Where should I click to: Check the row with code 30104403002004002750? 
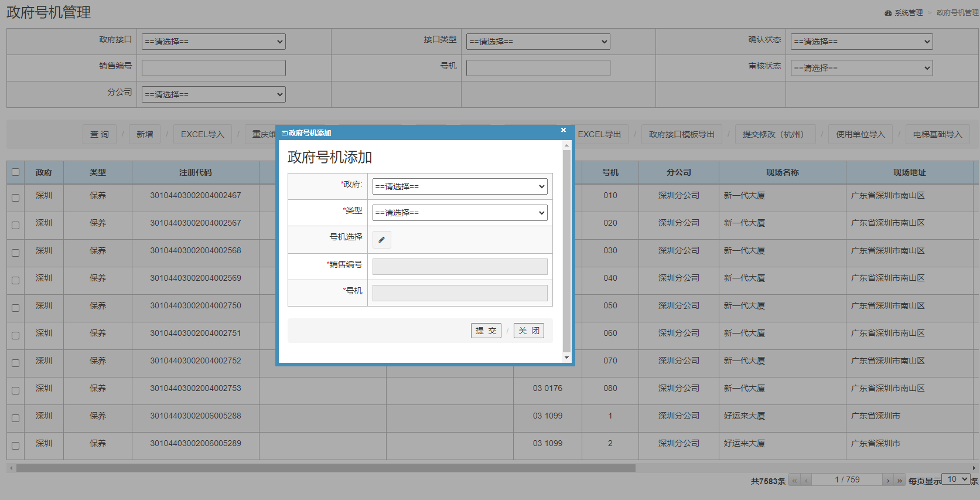(16, 308)
